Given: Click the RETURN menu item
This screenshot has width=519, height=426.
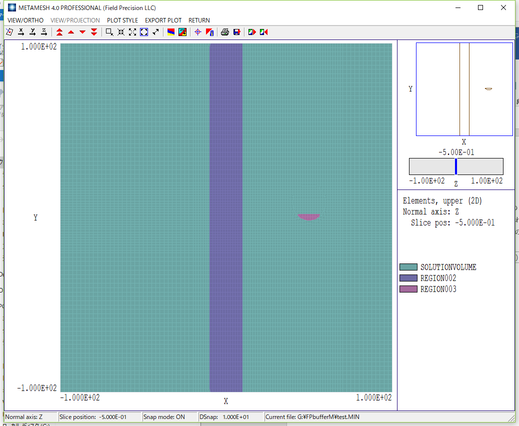Looking at the screenshot, I should pos(199,20).
